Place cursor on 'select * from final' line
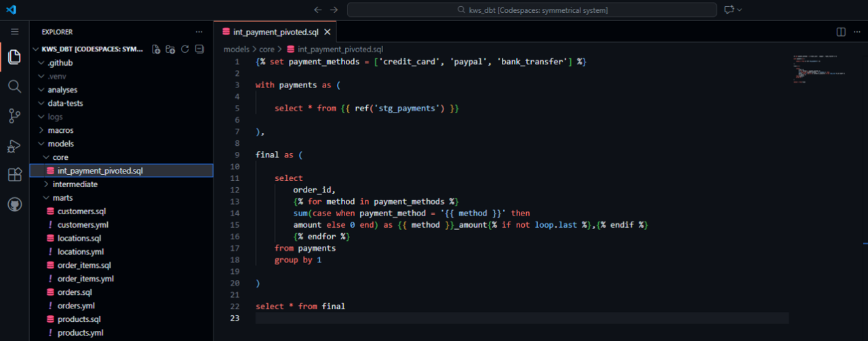Viewport: 868px width, 341px height. coord(300,306)
